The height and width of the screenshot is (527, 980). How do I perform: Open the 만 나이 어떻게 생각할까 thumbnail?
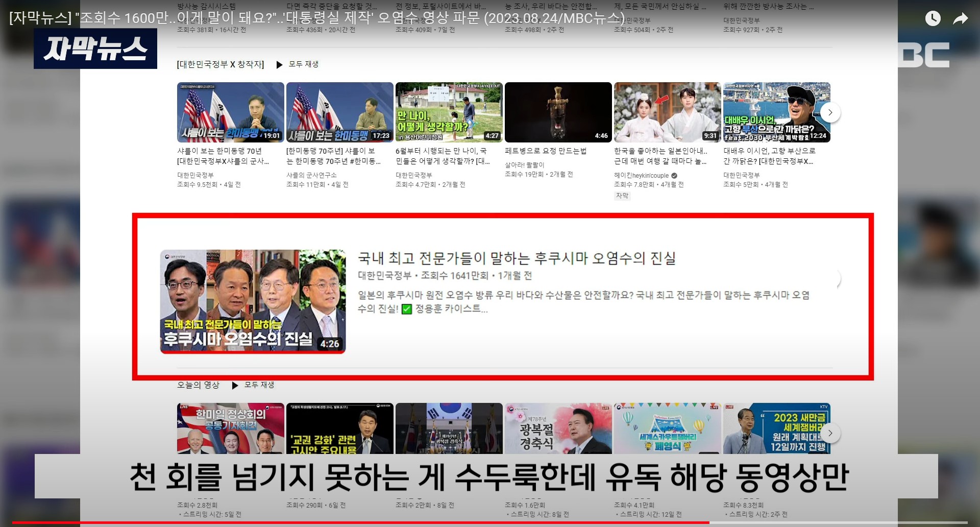pos(449,112)
